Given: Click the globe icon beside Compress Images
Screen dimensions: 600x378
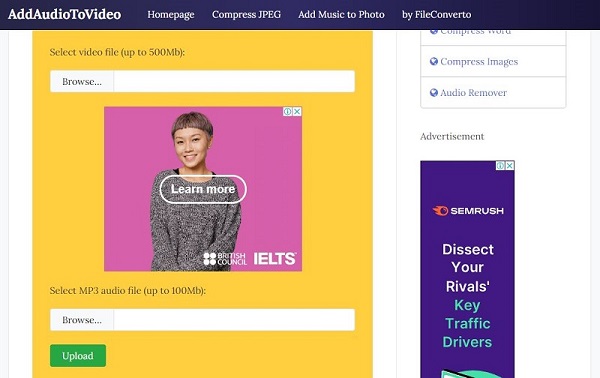Looking at the screenshot, I should click(434, 61).
